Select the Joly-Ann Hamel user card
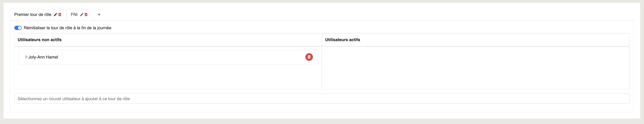644x124 pixels. tap(168, 57)
